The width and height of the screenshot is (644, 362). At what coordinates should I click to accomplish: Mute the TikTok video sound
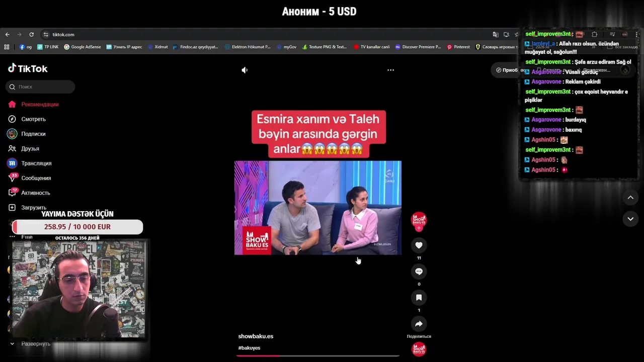[245, 70]
